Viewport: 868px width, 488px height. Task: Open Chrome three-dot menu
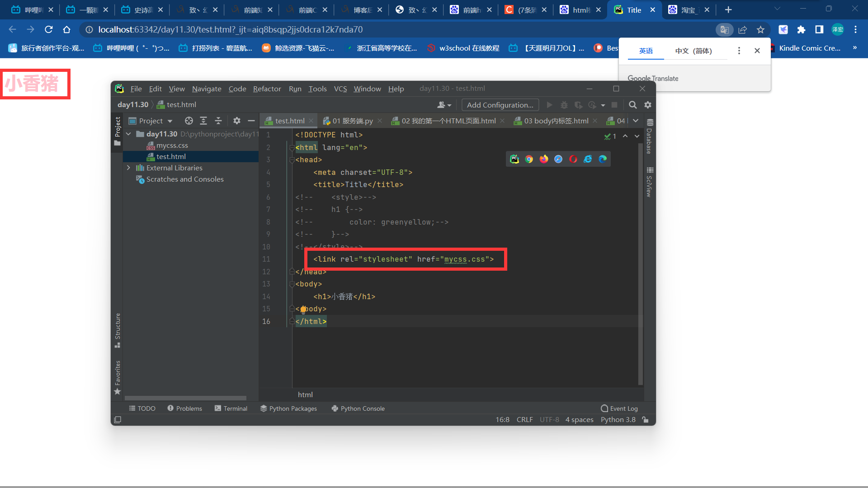[855, 29]
